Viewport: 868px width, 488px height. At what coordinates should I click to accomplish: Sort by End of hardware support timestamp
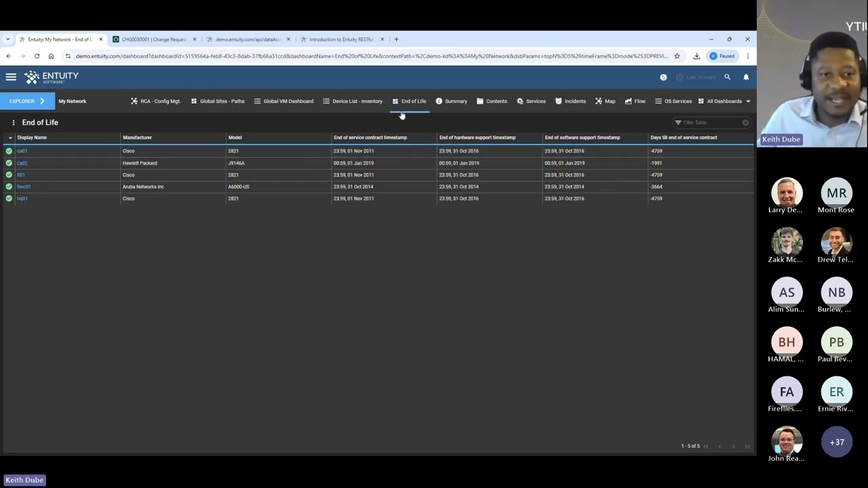click(477, 138)
